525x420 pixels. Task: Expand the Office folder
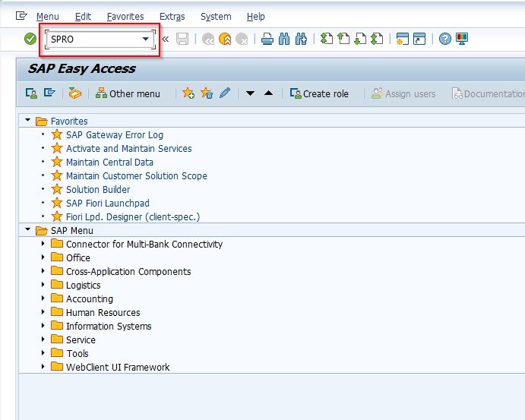tap(43, 257)
